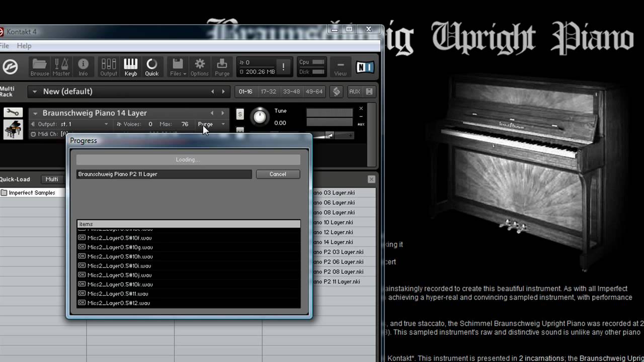Cancel the loading progress dialog
This screenshot has height=362, width=644.
click(x=278, y=174)
